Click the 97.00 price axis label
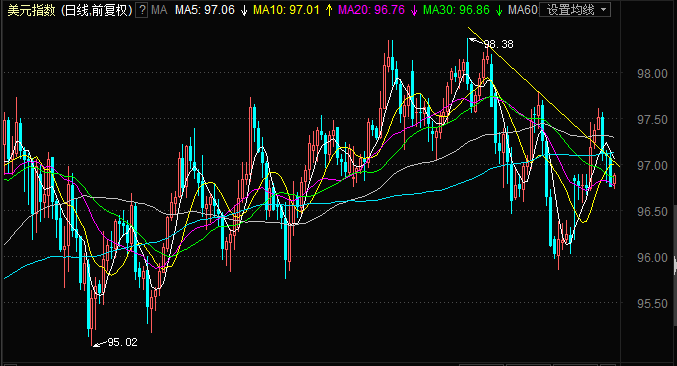 (652, 166)
